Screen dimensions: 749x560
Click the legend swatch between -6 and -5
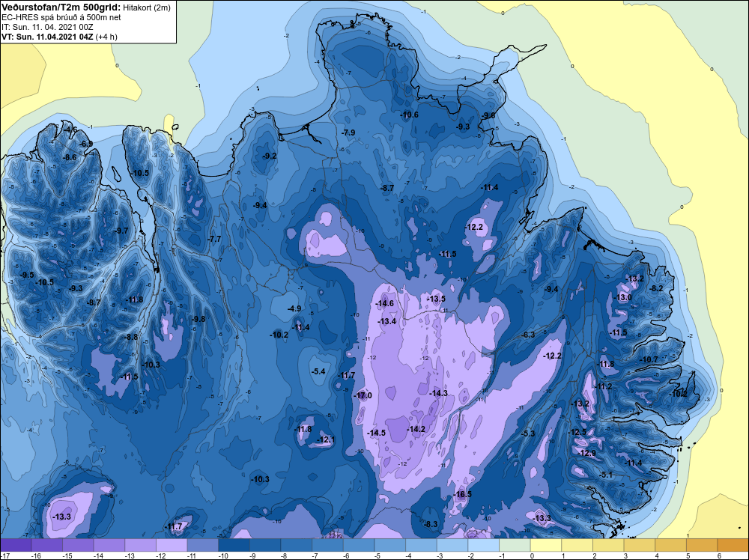point(359,545)
